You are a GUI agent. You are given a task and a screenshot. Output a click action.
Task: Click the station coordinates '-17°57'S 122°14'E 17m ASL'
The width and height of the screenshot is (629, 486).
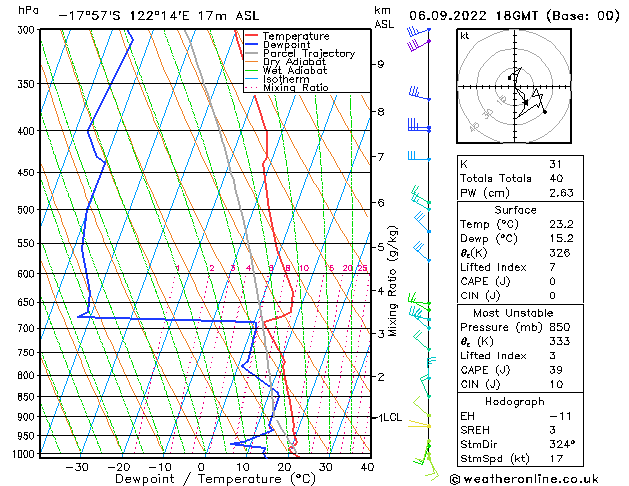click(x=158, y=16)
